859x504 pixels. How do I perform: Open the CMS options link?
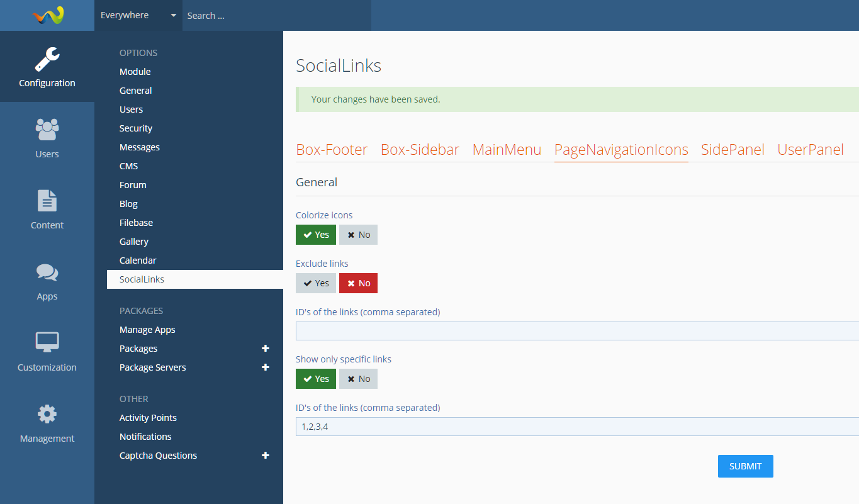point(129,166)
